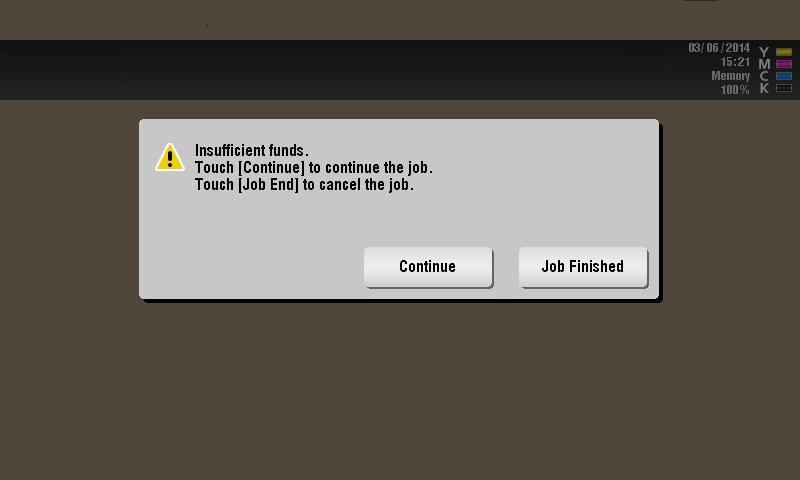Viewport: 800px width, 480px height.
Task: Click the 'Touch [Continue]' instruction line
Action: 314,167
